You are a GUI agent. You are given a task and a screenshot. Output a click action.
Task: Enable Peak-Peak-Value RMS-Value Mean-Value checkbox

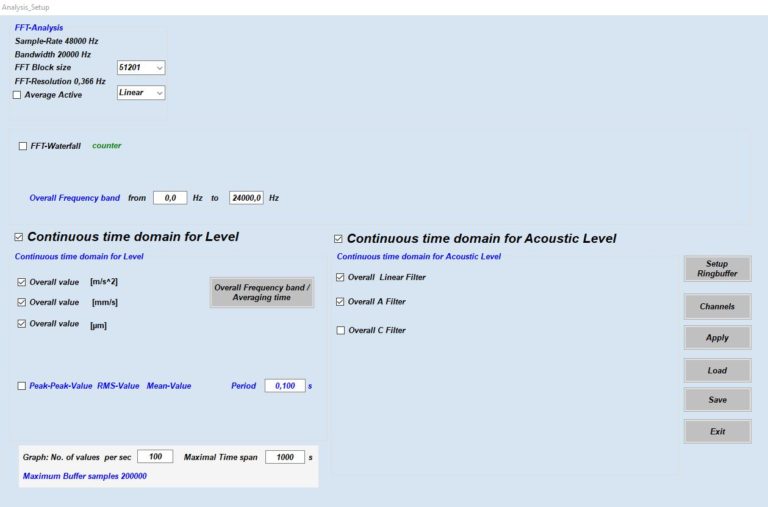pyautogui.click(x=22, y=386)
